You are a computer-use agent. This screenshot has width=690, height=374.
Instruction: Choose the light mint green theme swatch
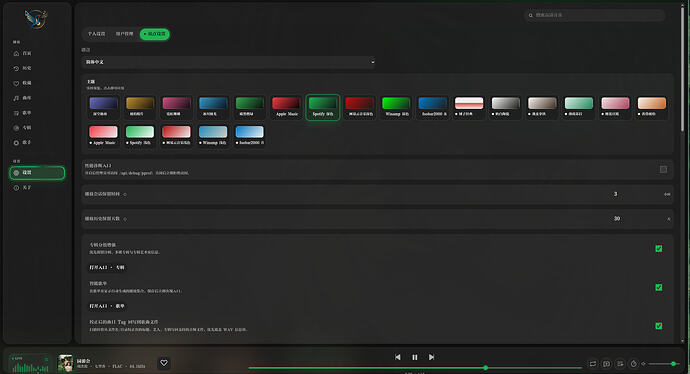coord(579,107)
